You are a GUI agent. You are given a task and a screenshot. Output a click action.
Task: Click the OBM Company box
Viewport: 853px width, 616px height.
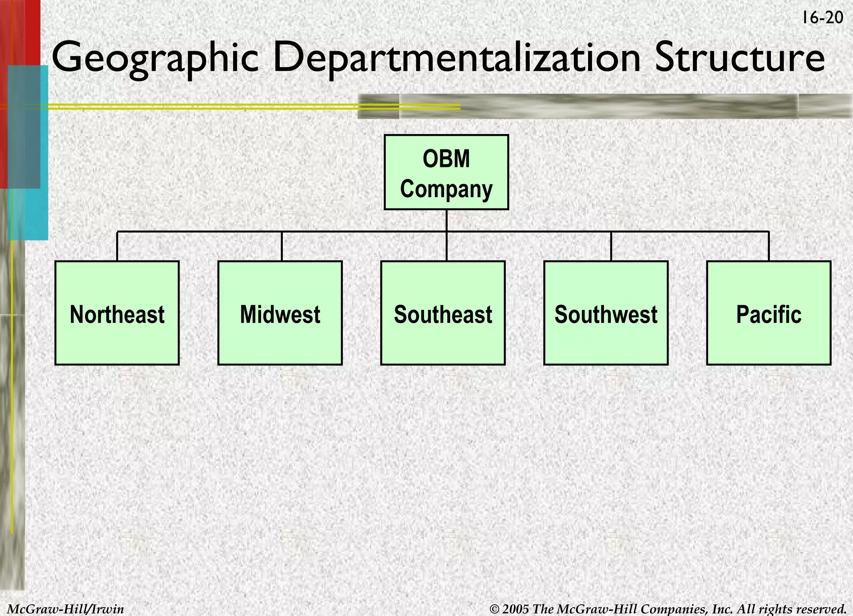[446, 172]
